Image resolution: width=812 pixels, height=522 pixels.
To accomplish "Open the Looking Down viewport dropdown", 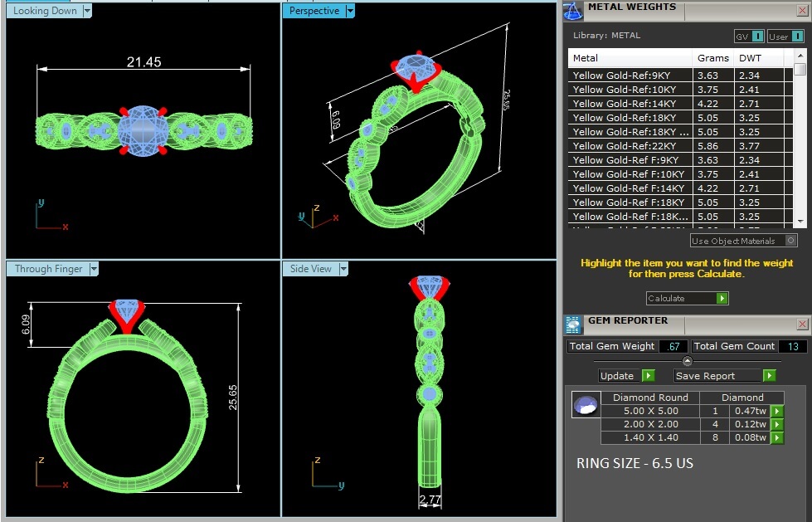I will (87, 11).
